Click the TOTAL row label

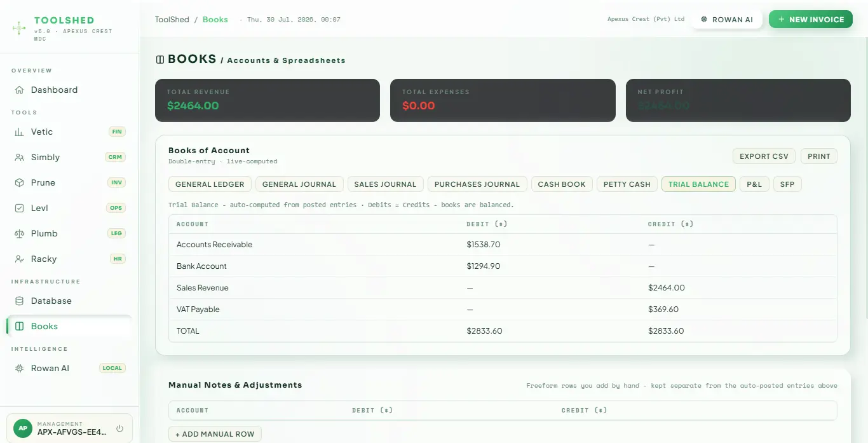click(x=188, y=331)
